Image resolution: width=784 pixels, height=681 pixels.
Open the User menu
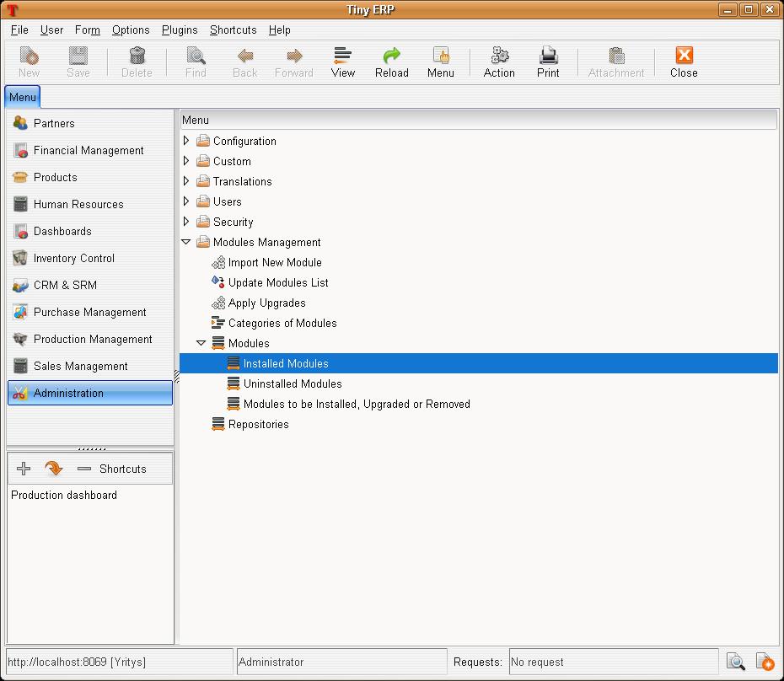[51, 30]
